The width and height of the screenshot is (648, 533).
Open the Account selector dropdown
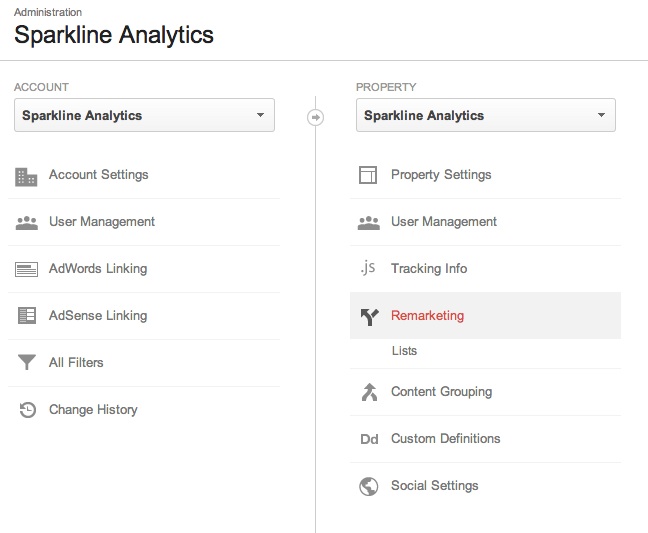tap(144, 116)
